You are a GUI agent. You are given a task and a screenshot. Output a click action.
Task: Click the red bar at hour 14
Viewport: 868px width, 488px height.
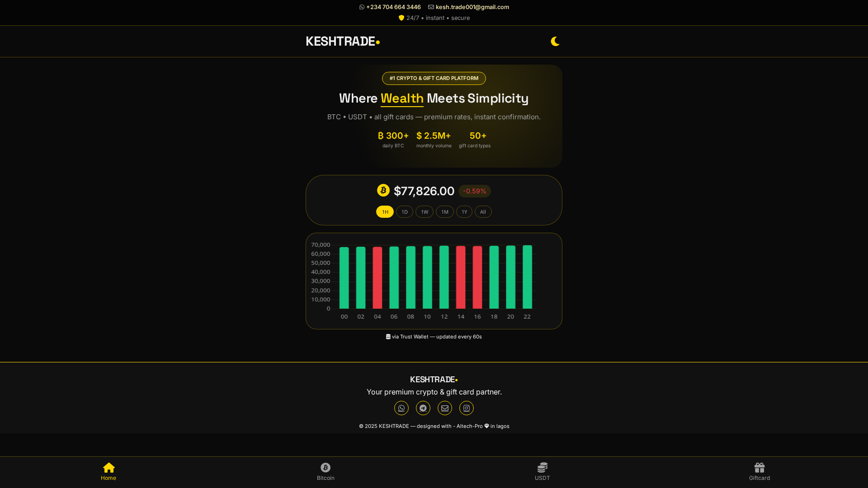tap(461, 277)
